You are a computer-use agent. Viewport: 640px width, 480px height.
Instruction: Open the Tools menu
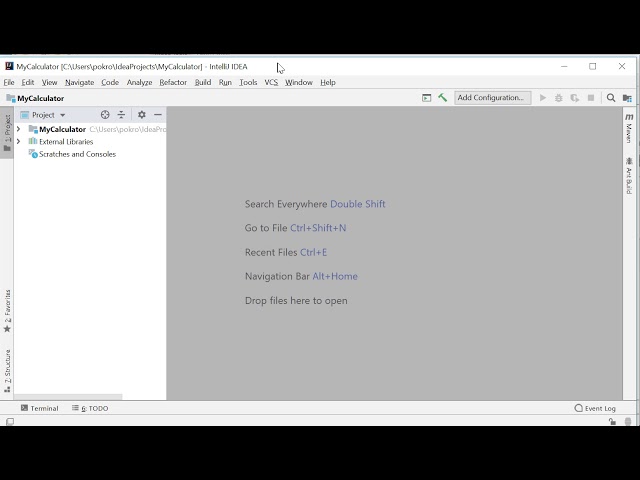point(248,82)
